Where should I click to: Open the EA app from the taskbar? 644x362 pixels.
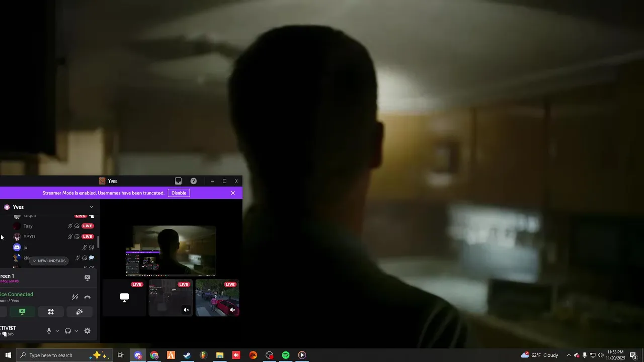click(253, 355)
